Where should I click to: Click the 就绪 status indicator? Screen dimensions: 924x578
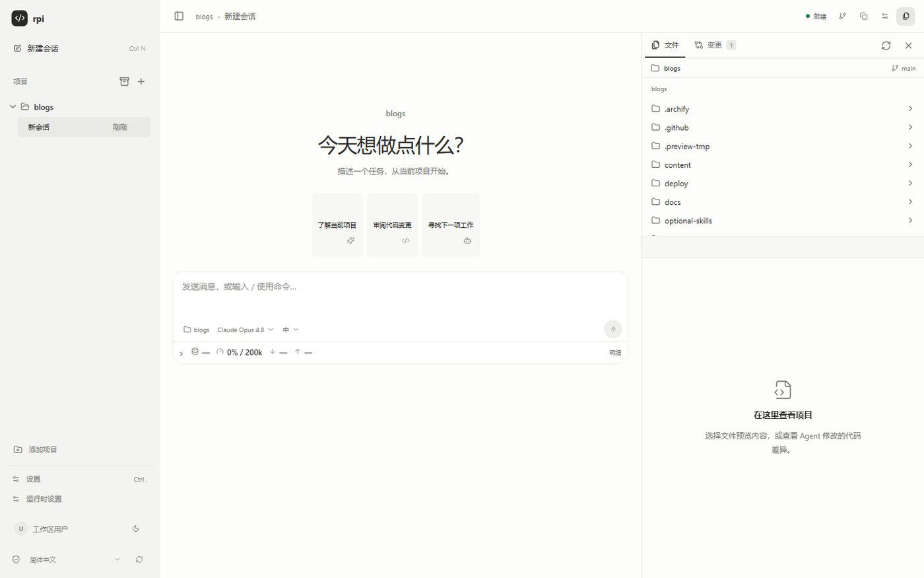tap(816, 17)
